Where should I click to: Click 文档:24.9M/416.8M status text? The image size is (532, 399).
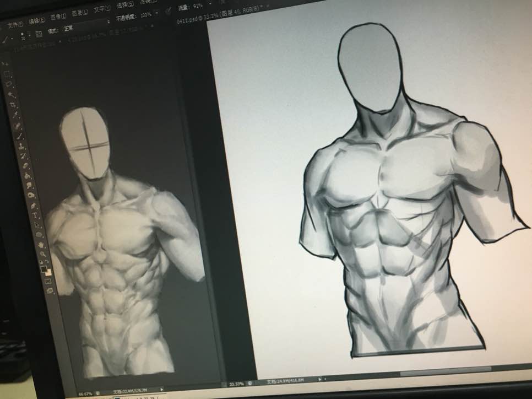(285, 381)
